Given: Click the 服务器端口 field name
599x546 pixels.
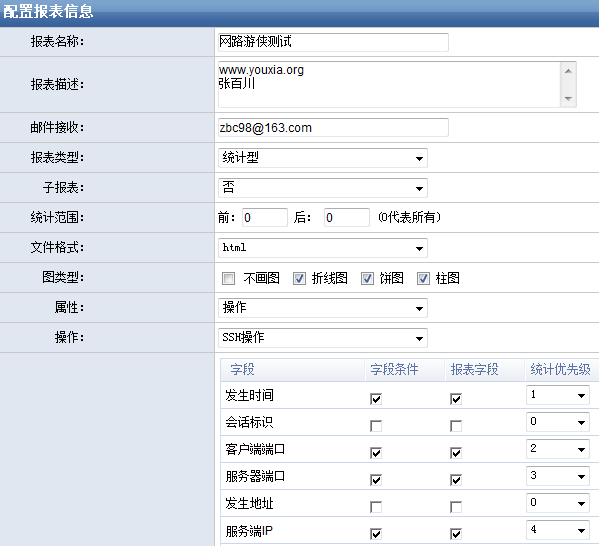Looking at the screenshot, I should 255,476.
